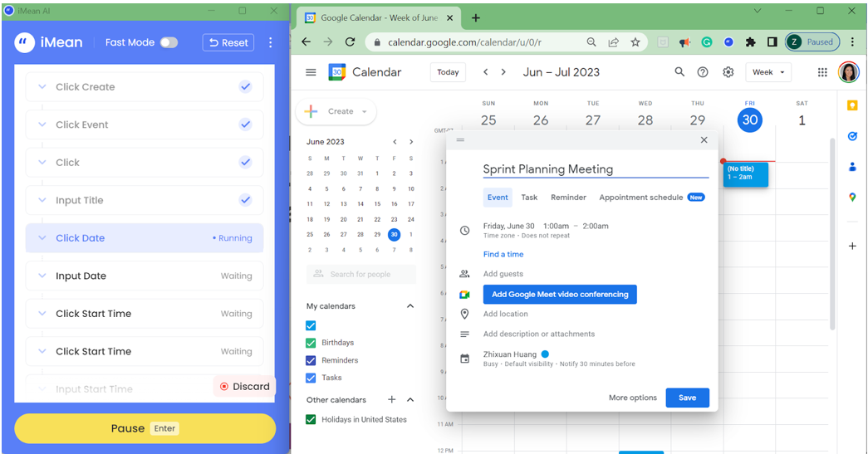This screenshot has height=454, width=868.
Task: Open the Calendar settings gear
Action: point(728,72)
